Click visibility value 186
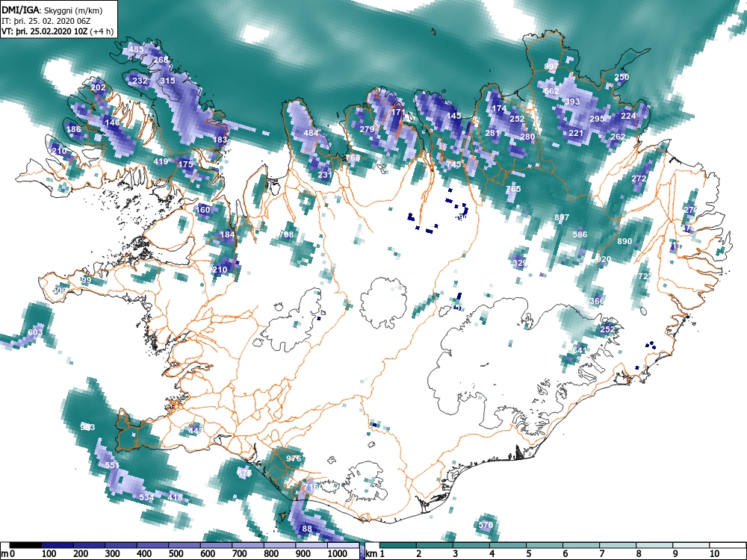This screenshot has height=560, width=747. coord(73,129)
